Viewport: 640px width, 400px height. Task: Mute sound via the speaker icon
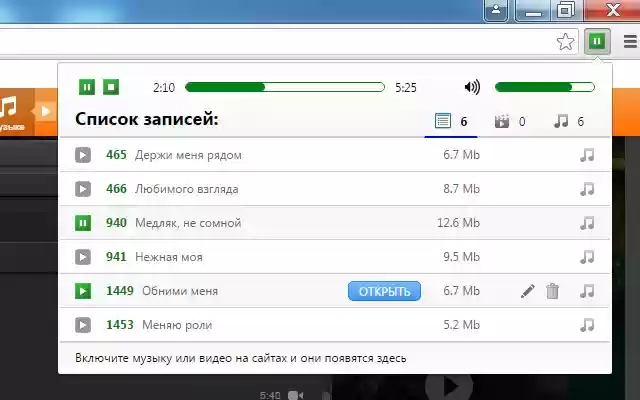[x=472, y=87]
